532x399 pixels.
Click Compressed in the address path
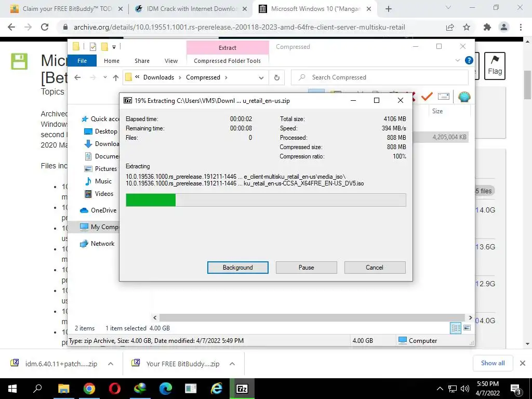tap(203, 77)
